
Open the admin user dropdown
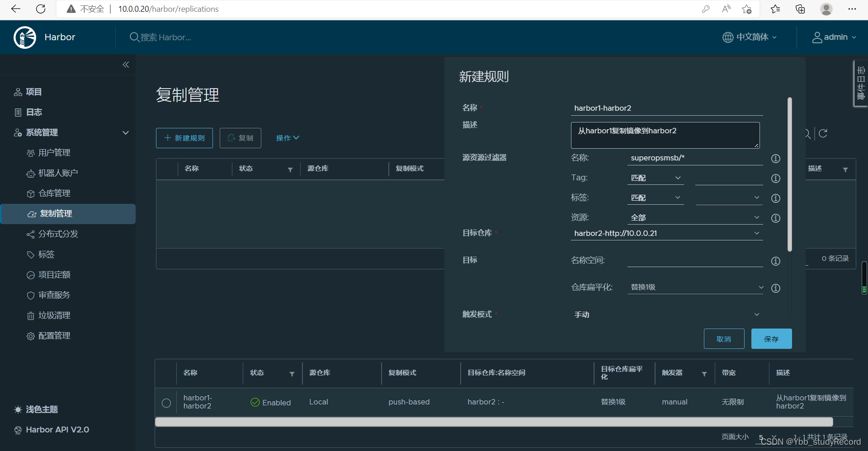[x=834, y=37]
